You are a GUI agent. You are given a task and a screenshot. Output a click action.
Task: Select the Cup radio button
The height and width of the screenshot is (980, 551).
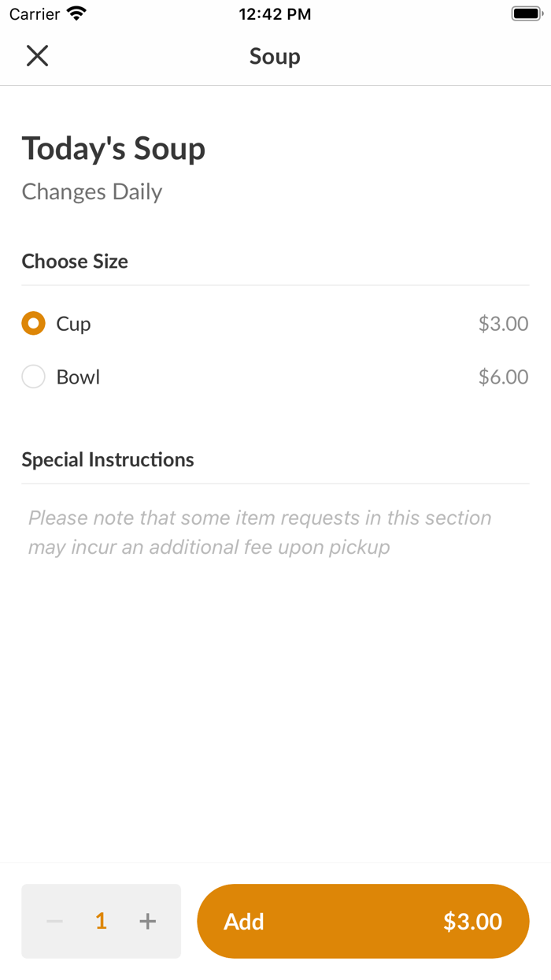[x=33, y=324]
